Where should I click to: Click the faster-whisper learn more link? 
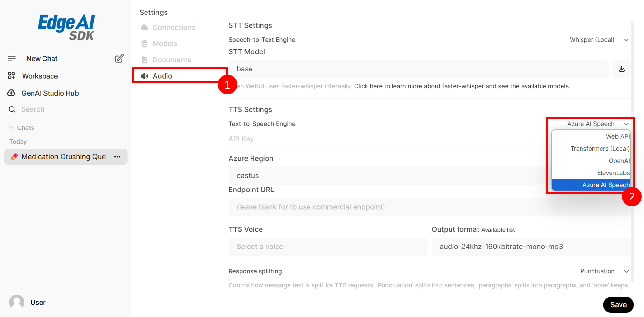(x=462, y=86)
